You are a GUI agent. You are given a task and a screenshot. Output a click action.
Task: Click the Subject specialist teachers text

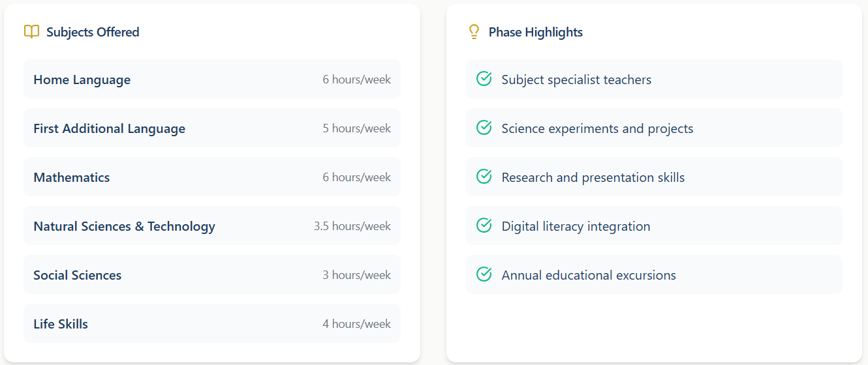(576, 80)
